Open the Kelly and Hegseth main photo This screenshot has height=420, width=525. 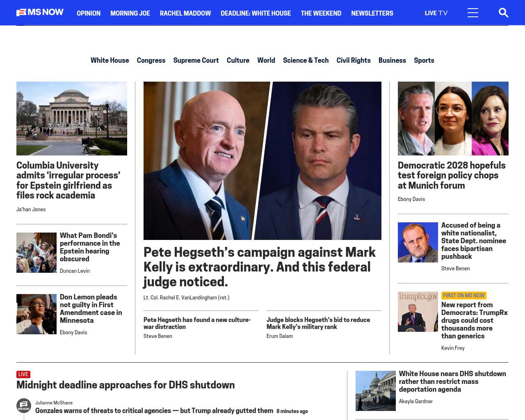[262, 161]
